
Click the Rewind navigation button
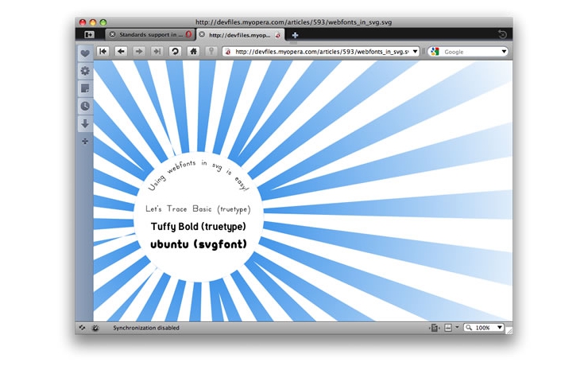103,52
